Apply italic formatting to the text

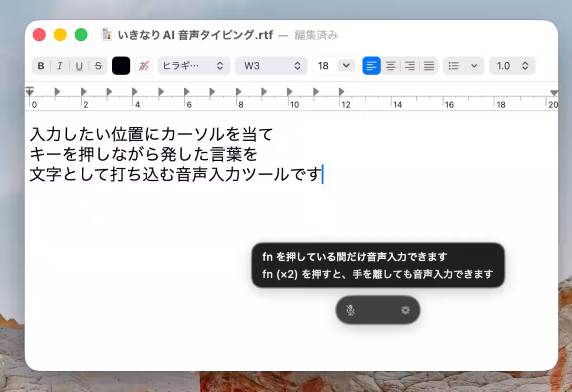[60, 66]
